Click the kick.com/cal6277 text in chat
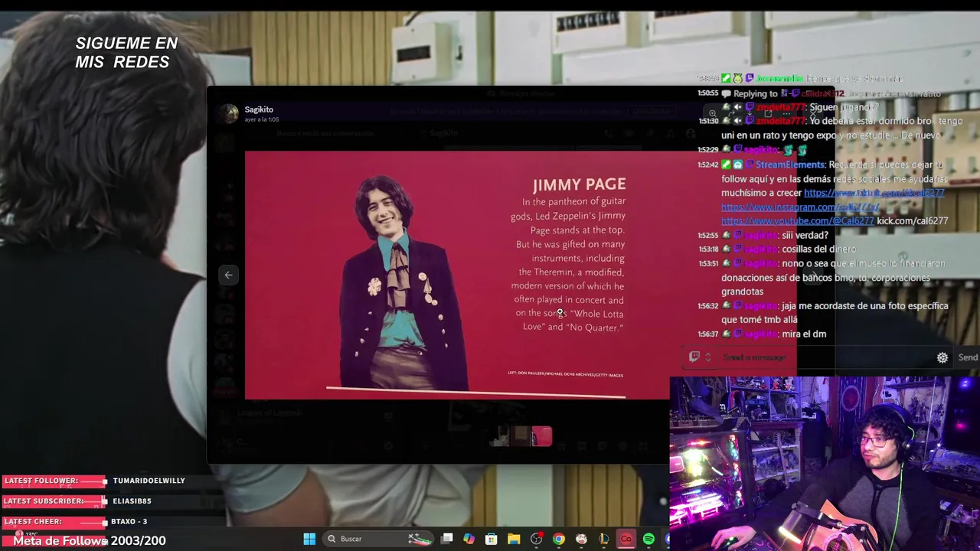Image resolution: width=980 pixels, height=551 pixels. pos(913,220)
